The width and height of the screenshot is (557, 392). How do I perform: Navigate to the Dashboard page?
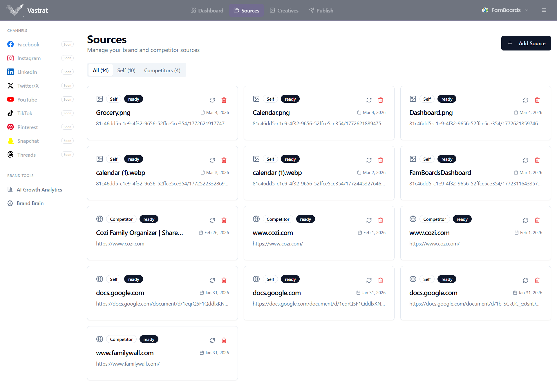point(207,10)
